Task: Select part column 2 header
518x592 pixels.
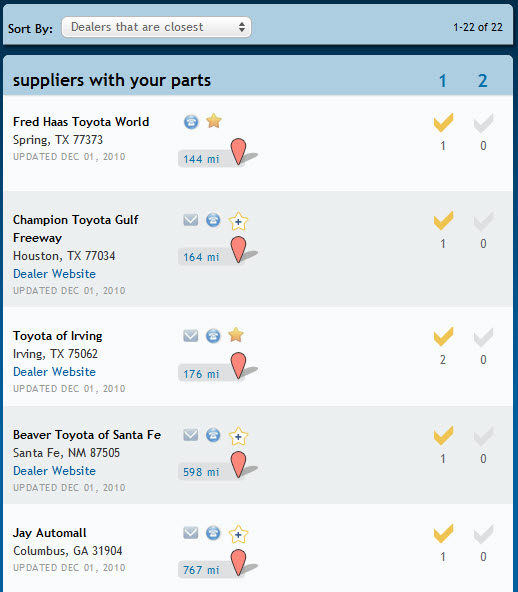Action: point(483,81)
